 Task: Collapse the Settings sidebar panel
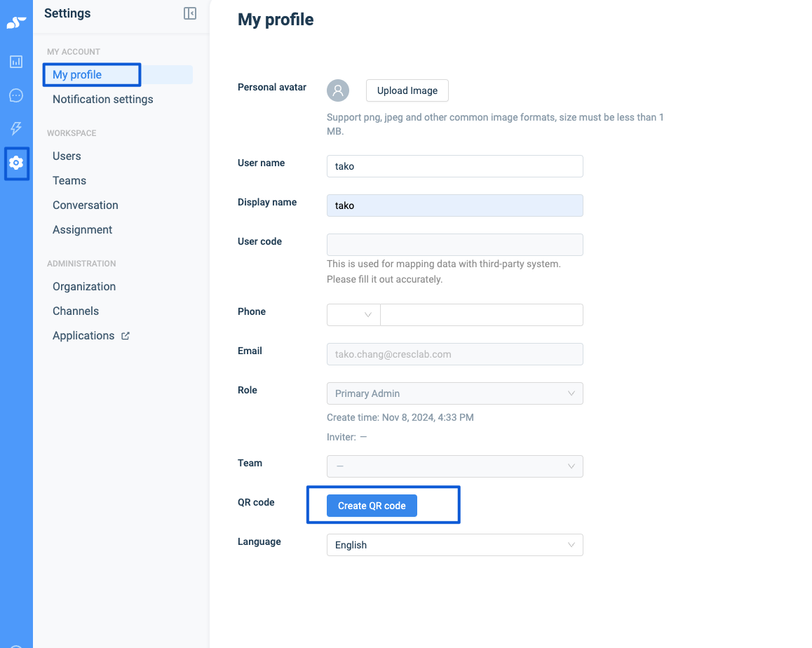190,13
